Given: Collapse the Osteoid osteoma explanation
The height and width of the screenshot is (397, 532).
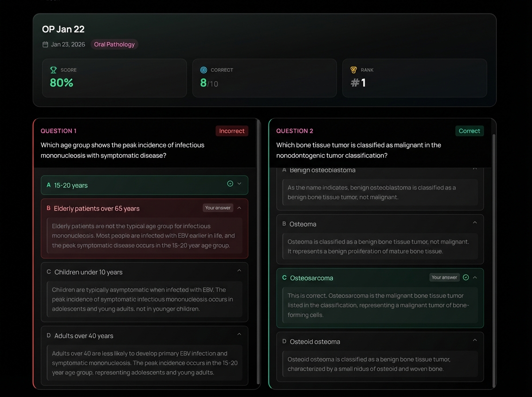Looking at the screenshot, I should pyautogui.click(x=475, y=340).
